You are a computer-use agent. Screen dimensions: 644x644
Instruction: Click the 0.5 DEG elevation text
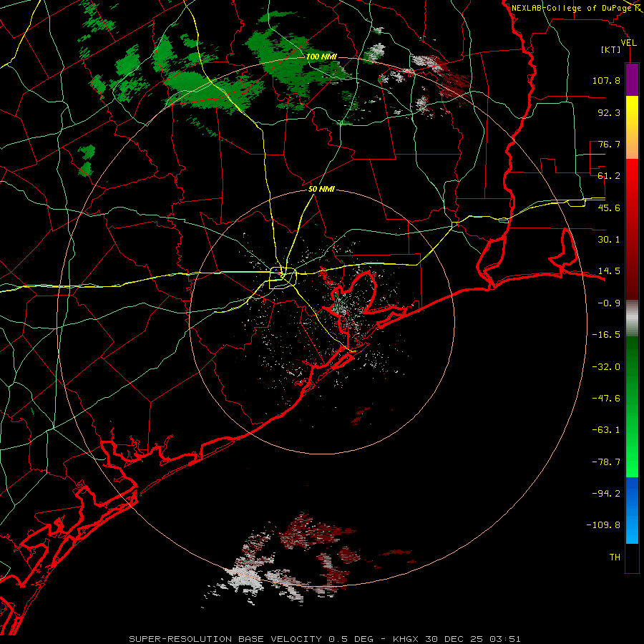coord(351,639)
